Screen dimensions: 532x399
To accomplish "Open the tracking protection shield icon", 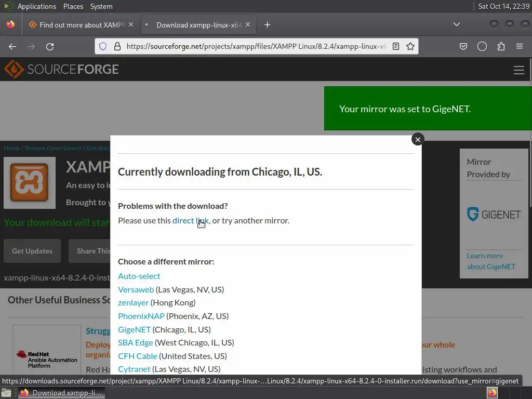I will point(103,46).
